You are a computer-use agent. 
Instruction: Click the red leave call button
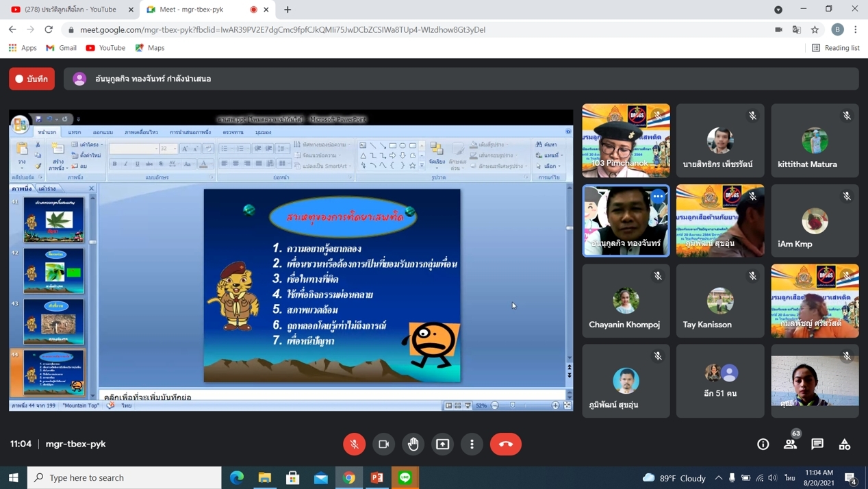505,444
